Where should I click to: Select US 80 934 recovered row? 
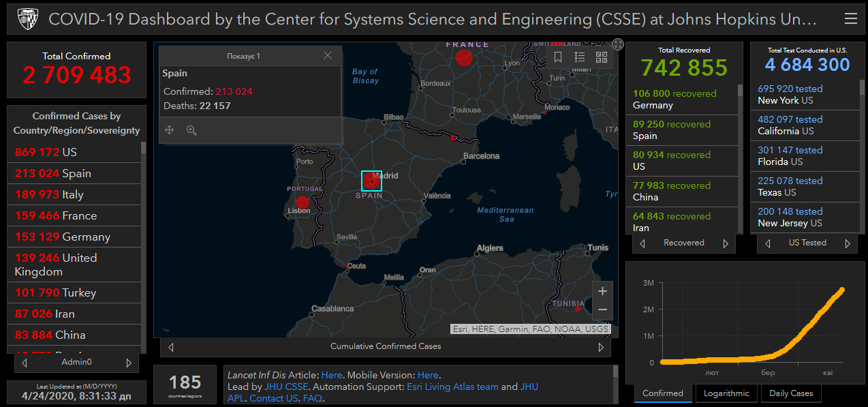coord(681,161)
